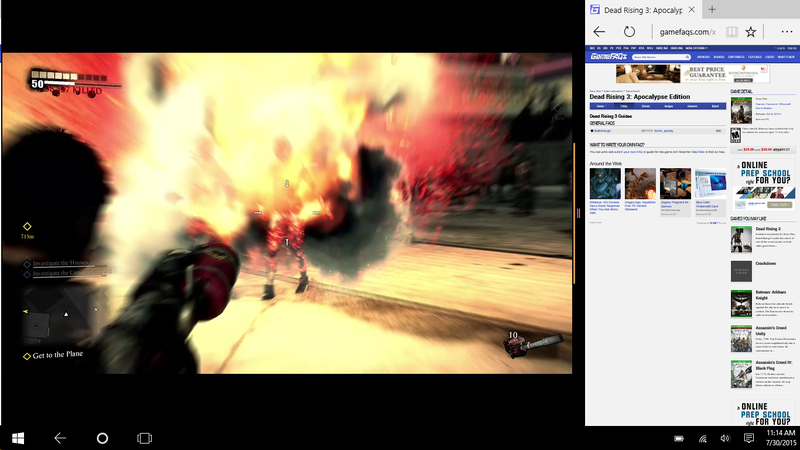Open Edge reading view icon
Screen dimensions: 800x450
click(x=732, y=32)
